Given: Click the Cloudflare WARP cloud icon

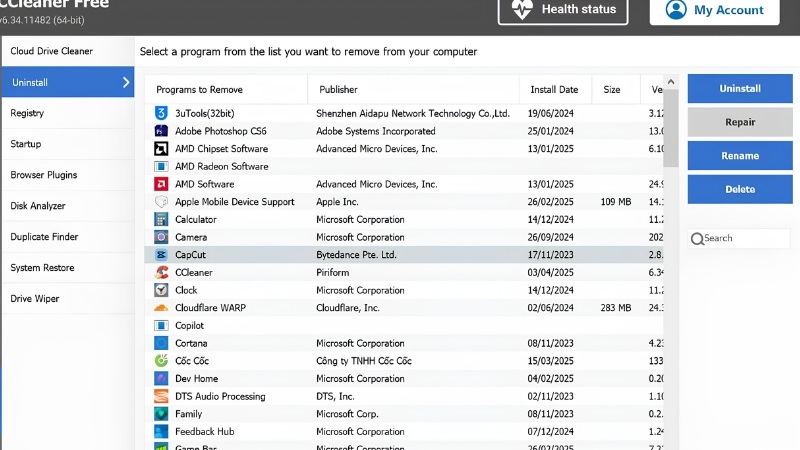Looking at the screenshot, I should 161,308.
